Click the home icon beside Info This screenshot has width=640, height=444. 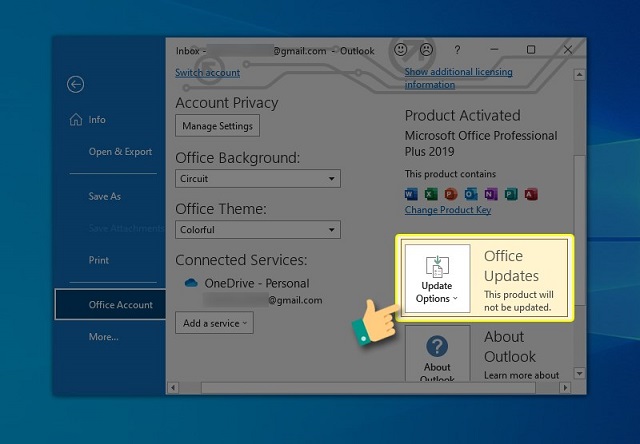click(x=76, y=119)
